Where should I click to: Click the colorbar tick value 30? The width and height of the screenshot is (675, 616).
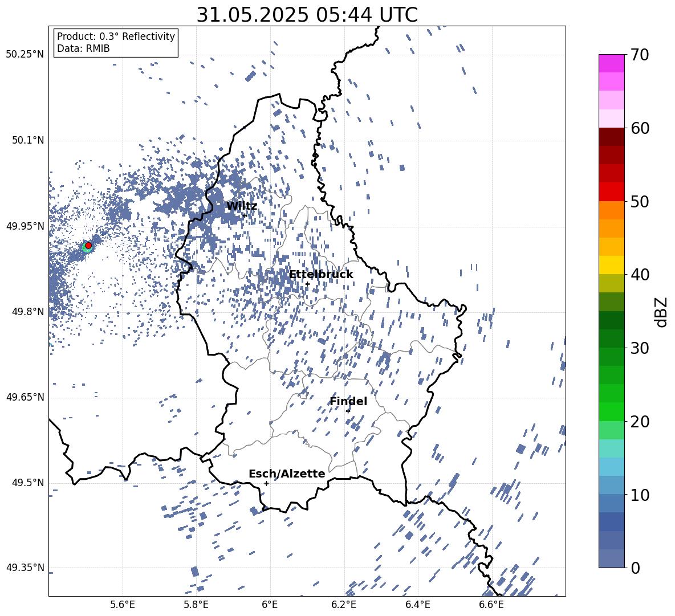pos(640,348)
